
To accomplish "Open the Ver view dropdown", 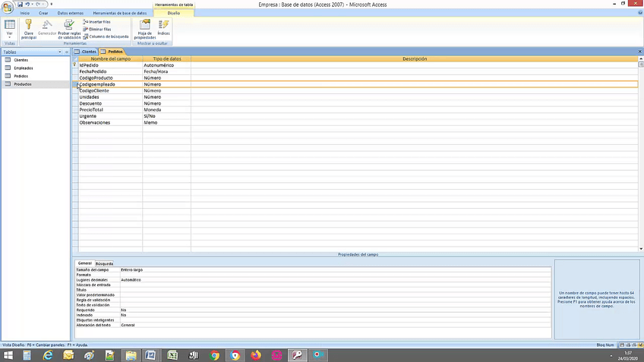I will (10, 35).
